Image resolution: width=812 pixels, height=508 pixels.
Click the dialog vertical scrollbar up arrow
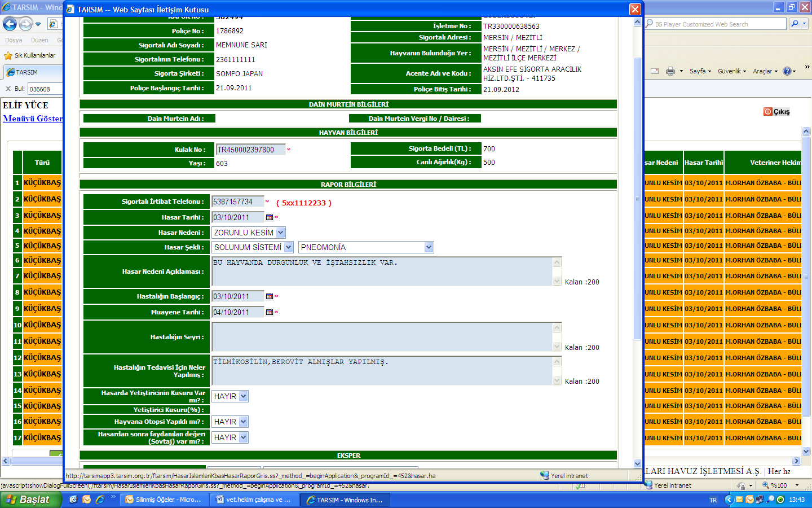(x=637, y=22)
